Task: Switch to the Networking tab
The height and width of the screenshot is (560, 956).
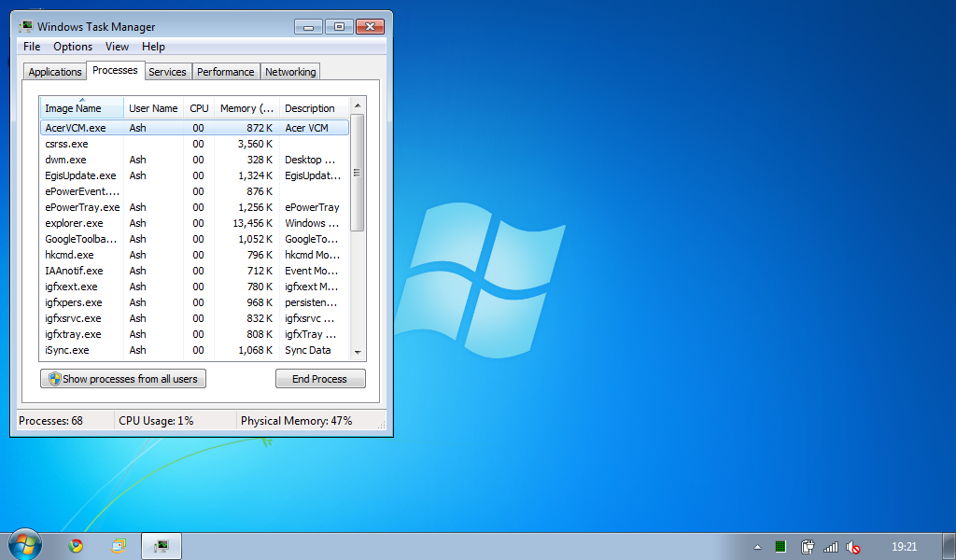Action: 290,72
